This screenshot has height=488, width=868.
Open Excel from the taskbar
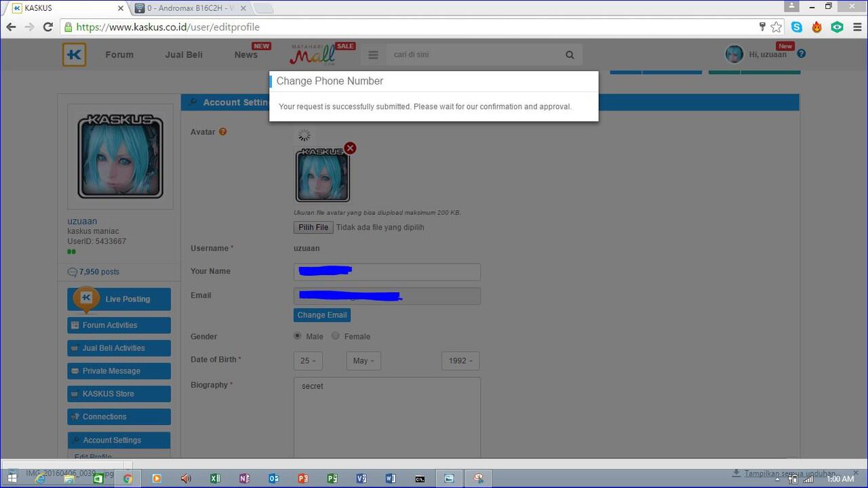215,478
